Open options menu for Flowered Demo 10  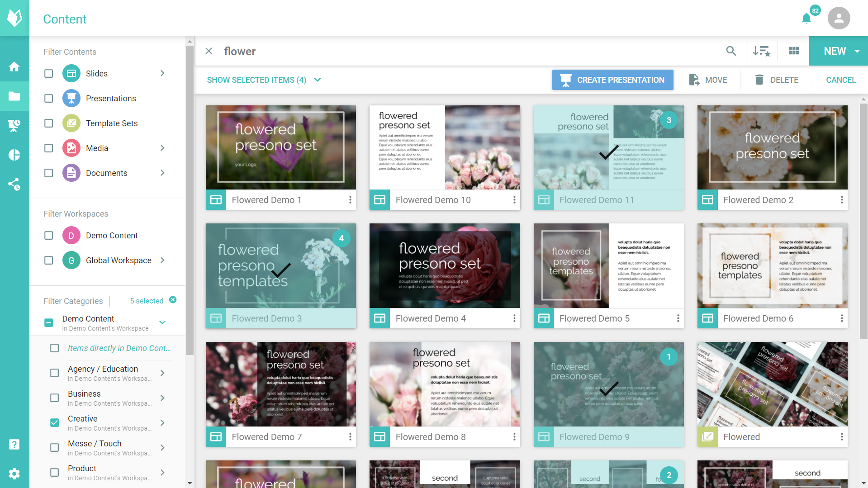click(x=514, y=200)
